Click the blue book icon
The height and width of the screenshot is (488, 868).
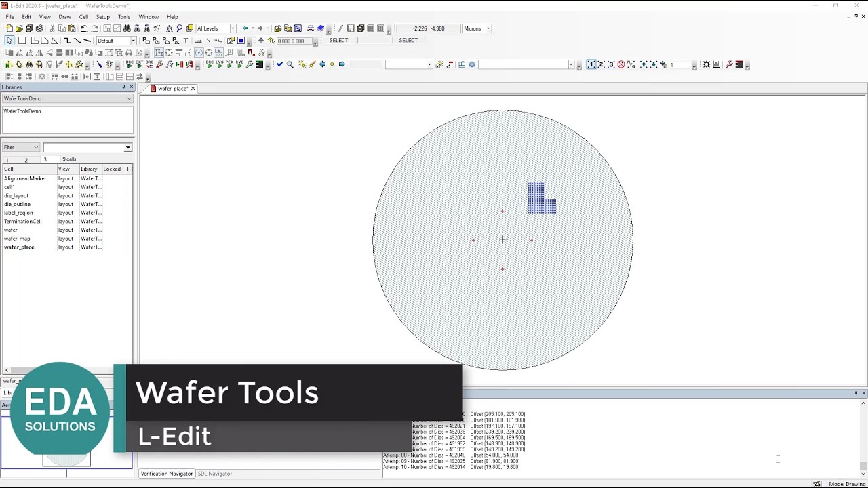[321, 28]
